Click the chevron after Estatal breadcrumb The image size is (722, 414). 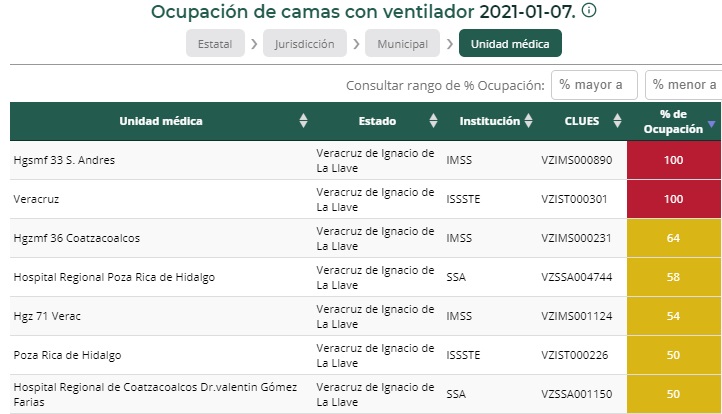pyautogui.click(x=254, y=44)
